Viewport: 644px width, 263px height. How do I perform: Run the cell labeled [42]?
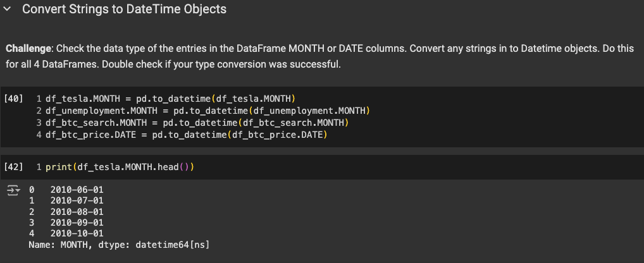13,167
